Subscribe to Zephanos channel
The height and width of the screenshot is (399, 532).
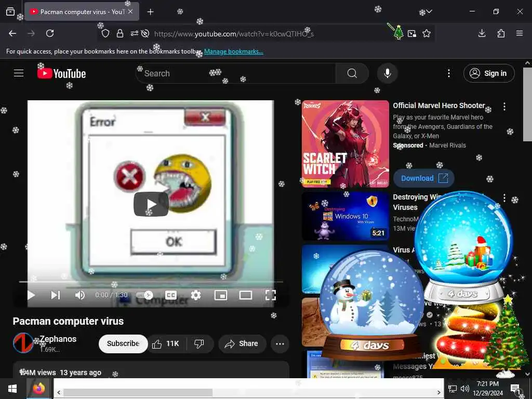point(123,344)
